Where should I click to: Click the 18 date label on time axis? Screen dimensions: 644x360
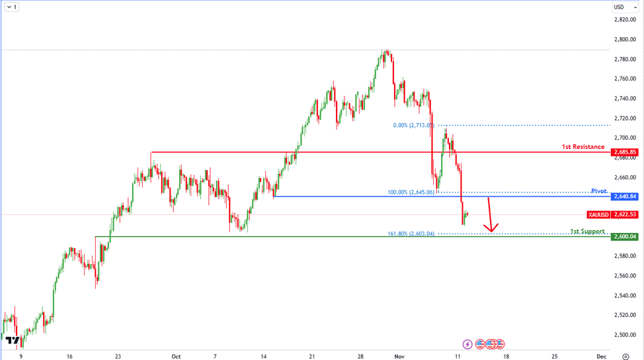[506, 356]
